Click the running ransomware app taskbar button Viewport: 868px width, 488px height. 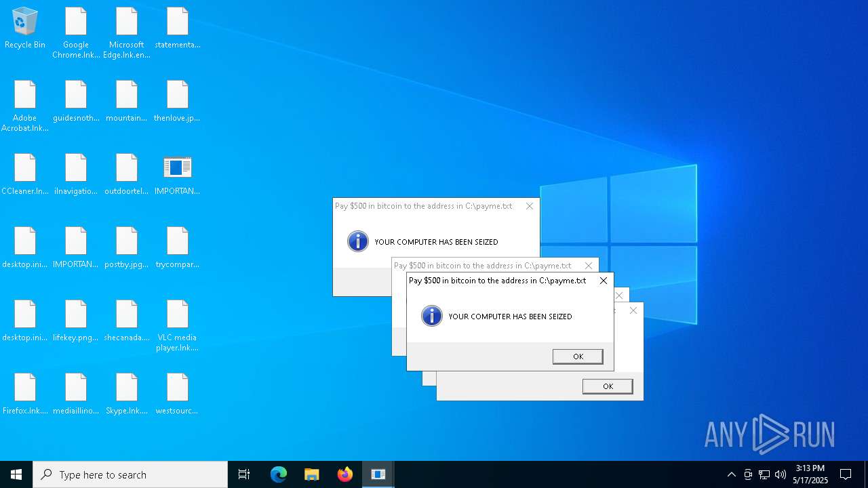click(x=378, y=474)
